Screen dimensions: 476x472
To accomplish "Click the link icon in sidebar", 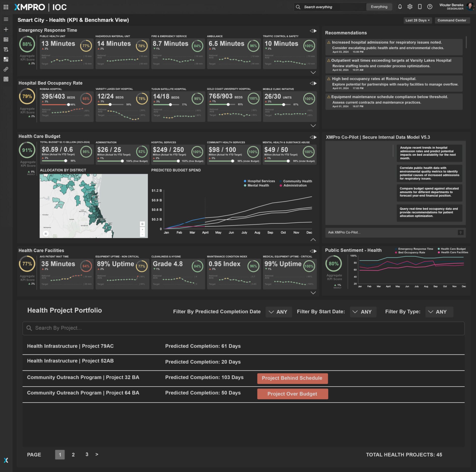I will click(x=6, y=69).
